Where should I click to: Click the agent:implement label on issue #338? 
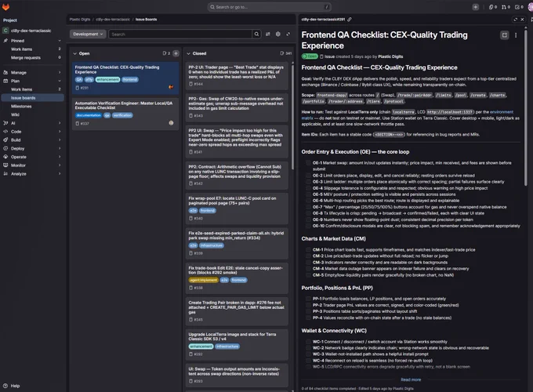pos(203,280)
